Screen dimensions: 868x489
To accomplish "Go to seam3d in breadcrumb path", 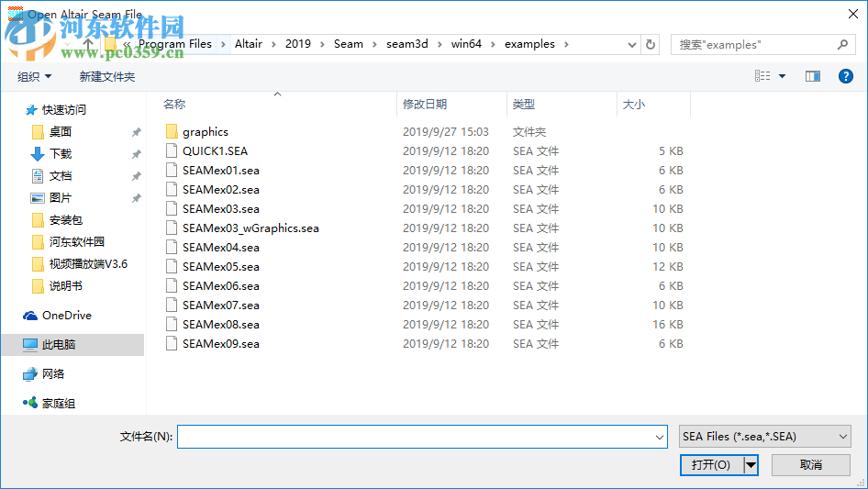I will [406, 44].
